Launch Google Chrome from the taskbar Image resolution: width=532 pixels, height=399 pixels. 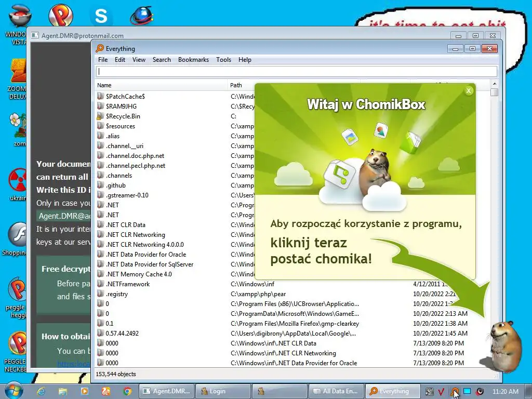[x=128, y=391]
